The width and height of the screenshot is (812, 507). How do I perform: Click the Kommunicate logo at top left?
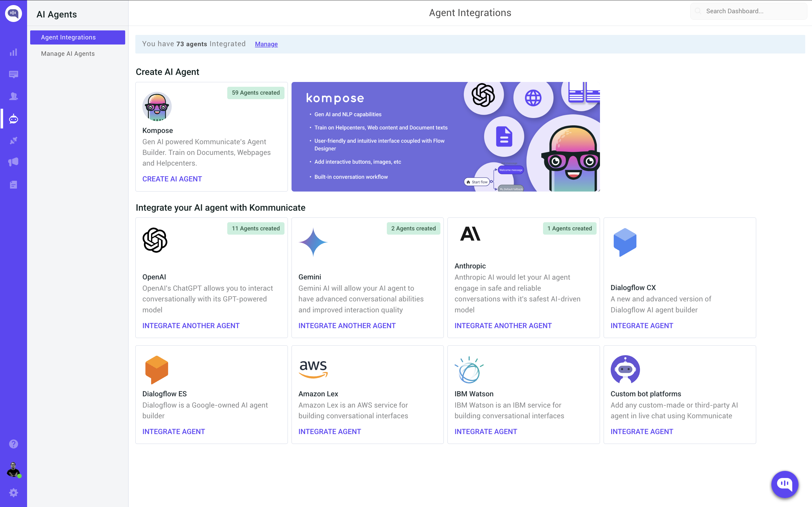(x=14, y=14)
